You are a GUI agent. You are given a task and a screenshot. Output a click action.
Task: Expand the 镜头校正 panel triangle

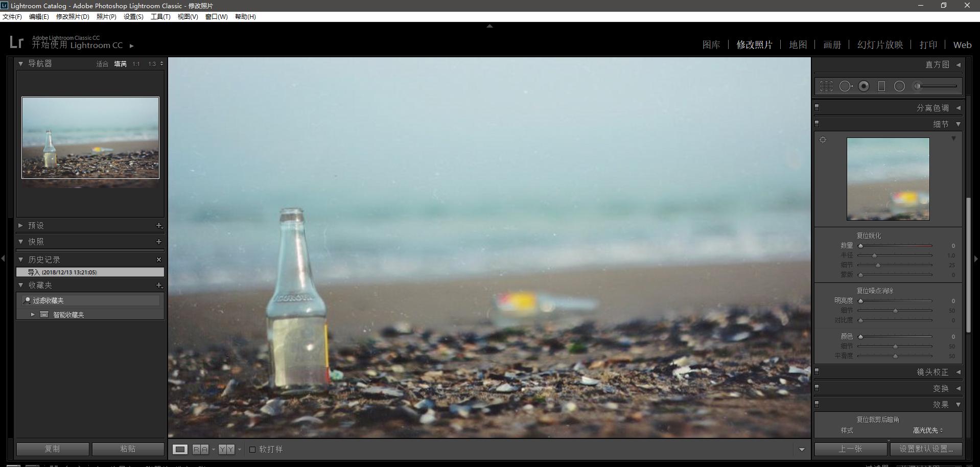[958, 372]
